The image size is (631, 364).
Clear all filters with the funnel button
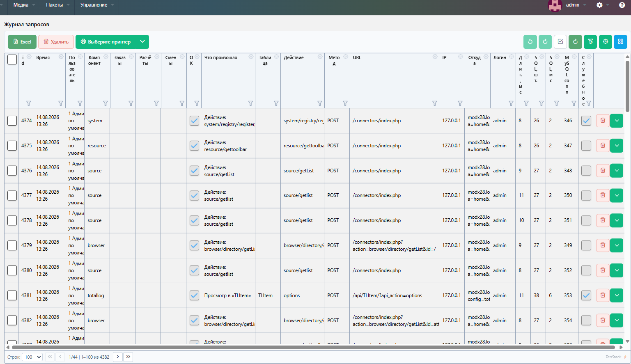click(x=590, y=41)
